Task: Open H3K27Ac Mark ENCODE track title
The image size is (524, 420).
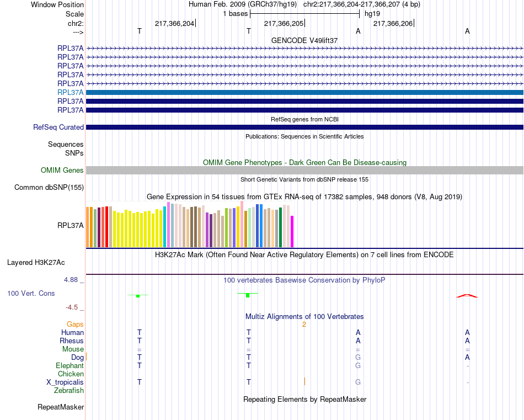Action: 304,255
